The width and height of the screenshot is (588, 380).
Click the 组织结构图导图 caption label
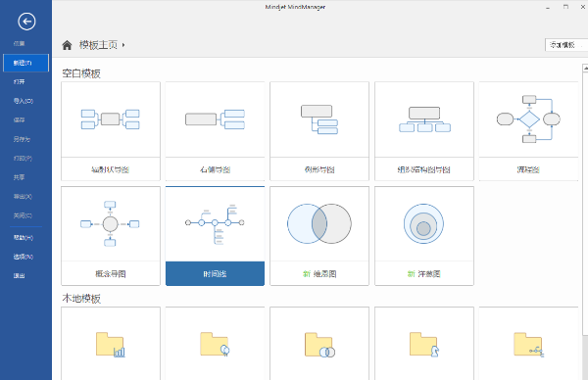pyautogui.click(x=423, y=169)
